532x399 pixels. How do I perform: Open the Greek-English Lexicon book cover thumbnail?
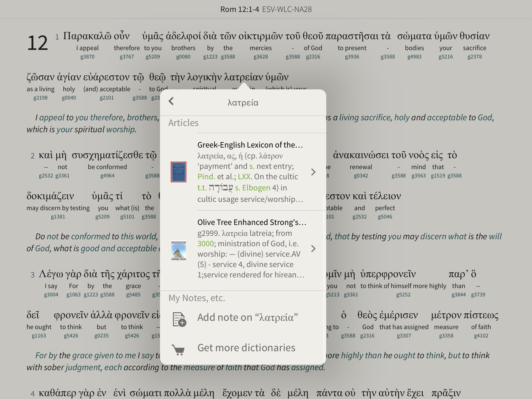point(178,172)
